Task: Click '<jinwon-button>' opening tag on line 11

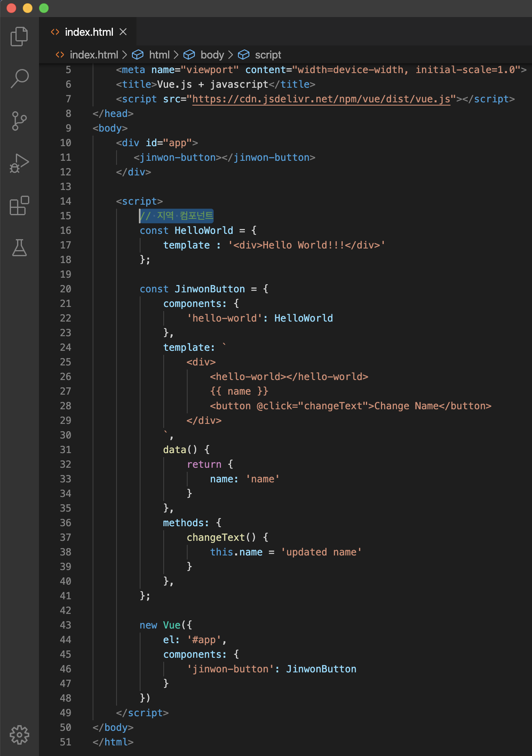Action: [177, 158]
